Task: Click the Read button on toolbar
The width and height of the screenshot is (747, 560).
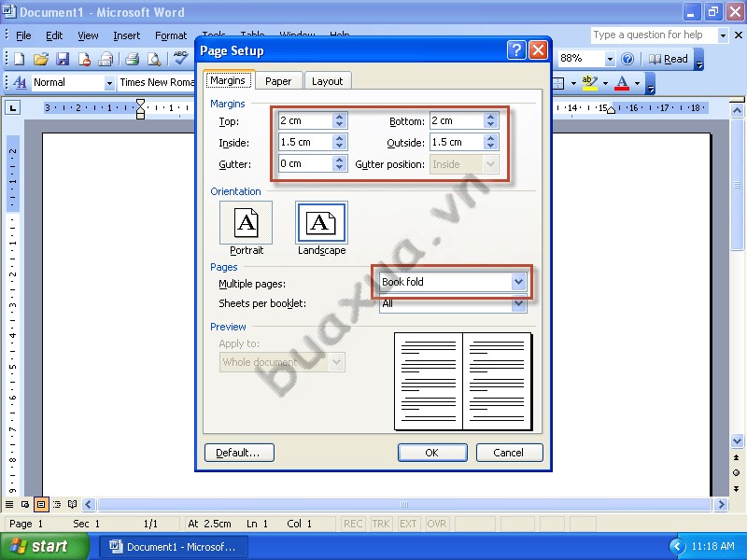Action: click(669, 59)
